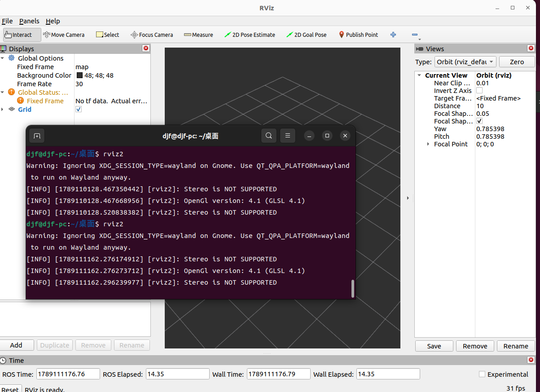Select the 2D Pose Estimate tool
The height and width of the screenshot is (392, 540).
(x=250, y=35)
